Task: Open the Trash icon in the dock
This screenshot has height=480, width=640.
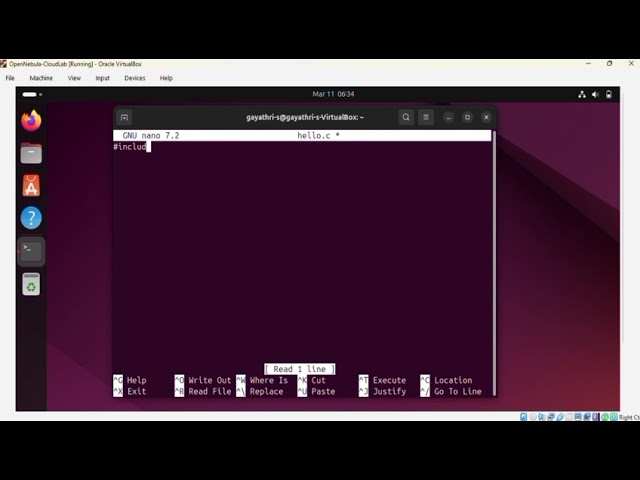Action: [31, 284]
